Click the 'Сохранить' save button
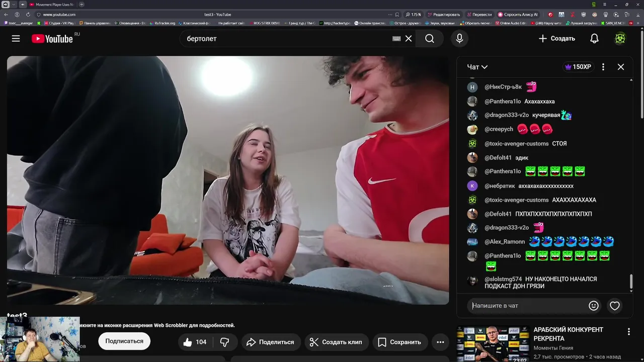The image size is (644, 362). (399, 342)
